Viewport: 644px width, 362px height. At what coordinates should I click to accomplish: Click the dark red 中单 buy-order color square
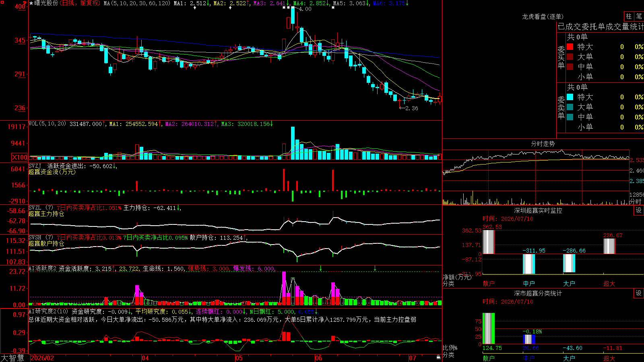570,67
